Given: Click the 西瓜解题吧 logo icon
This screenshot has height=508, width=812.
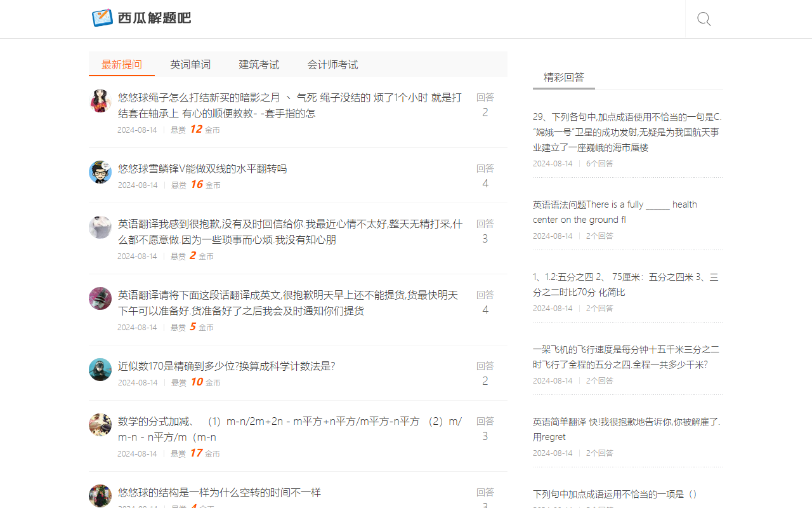Looking at the screenshot, I should [x=102, y=18].
